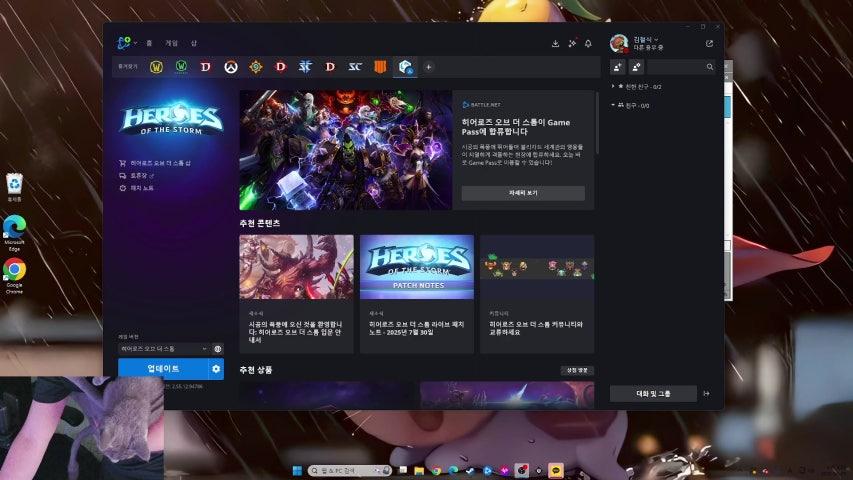Screen dimensions: 853x480
Task: Open the StarCraft Remastered SC icon
Action: click(355, 67)
